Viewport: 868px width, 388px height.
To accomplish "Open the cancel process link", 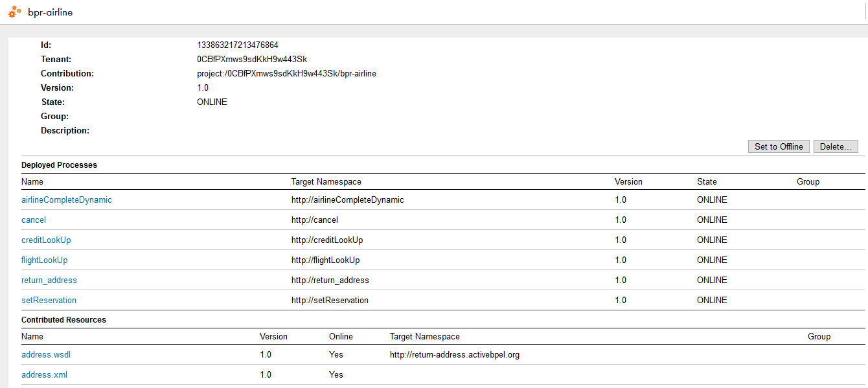I will pos(34,220).
